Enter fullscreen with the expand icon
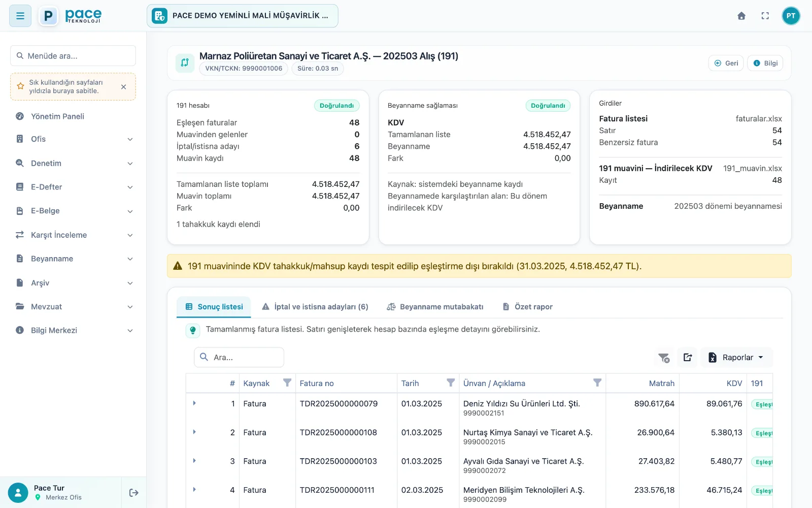This screenshot has height=508, width=812. (x=765, y=16)
